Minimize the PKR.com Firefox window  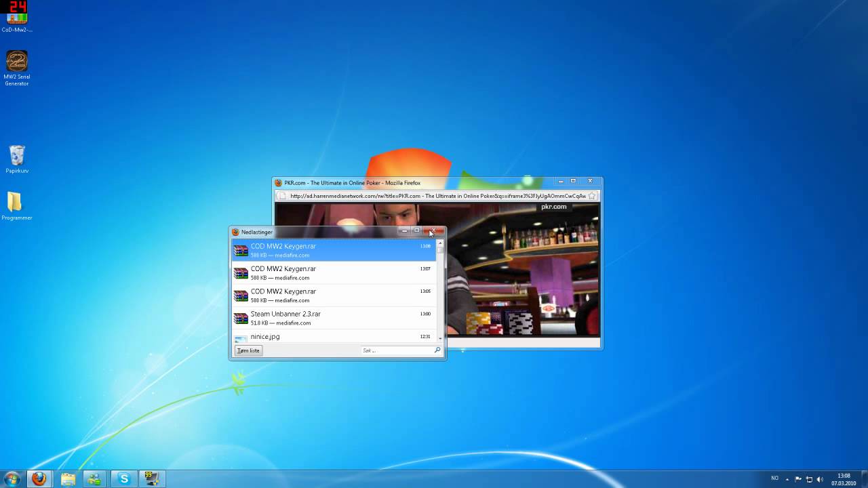click(561, 181)
